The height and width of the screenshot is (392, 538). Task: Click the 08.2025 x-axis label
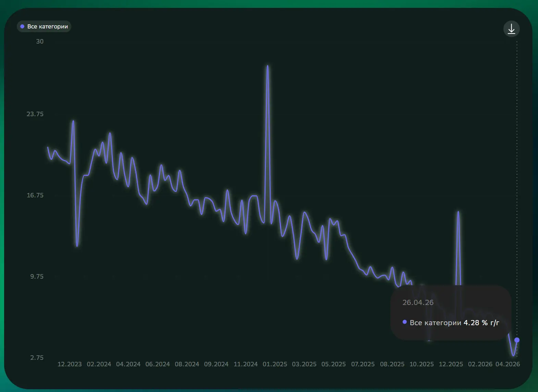tap(392, 364)
